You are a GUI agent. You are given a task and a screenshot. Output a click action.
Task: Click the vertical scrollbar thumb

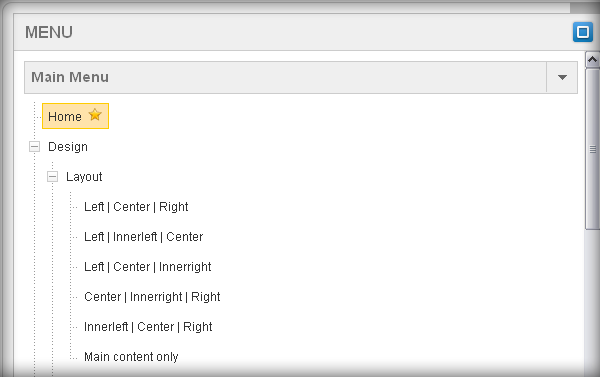[592, 149]
